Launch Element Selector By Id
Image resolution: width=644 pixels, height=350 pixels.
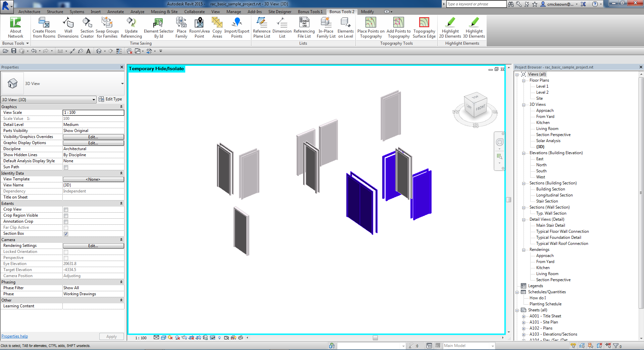tap(158, 27)
